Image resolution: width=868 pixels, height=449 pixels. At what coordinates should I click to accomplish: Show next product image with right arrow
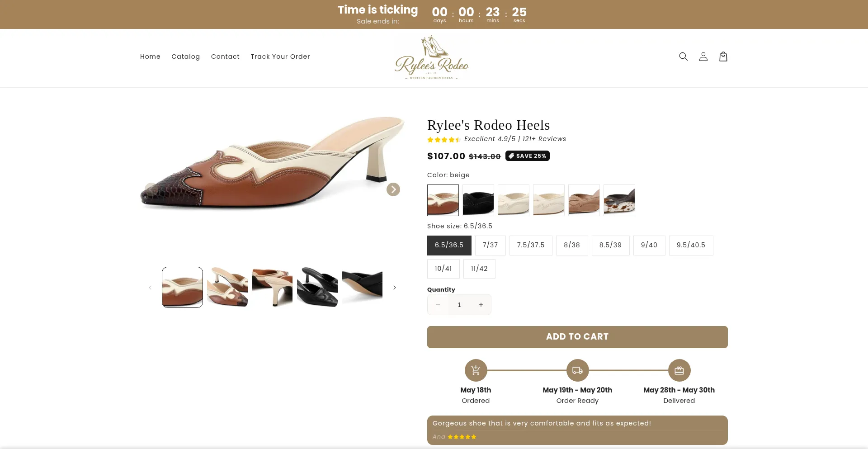pyautogui.click(x=393, y=189)
